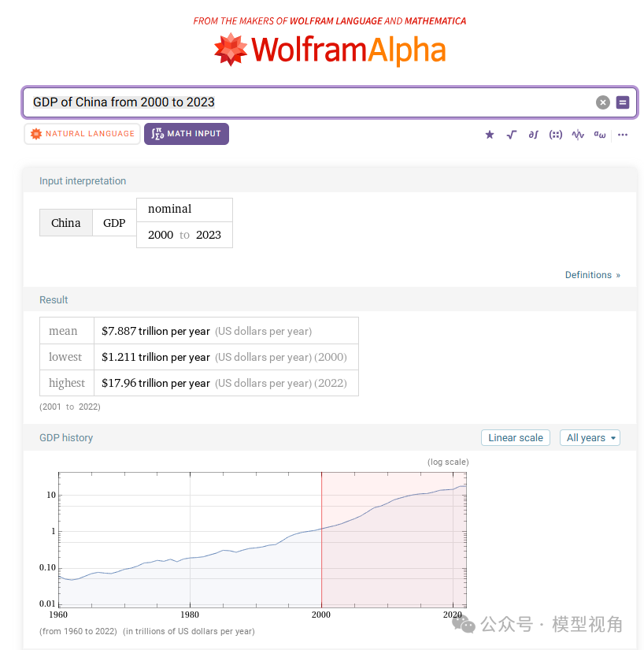
Task: Open favorites star icon
Action: tap(490, 135)
